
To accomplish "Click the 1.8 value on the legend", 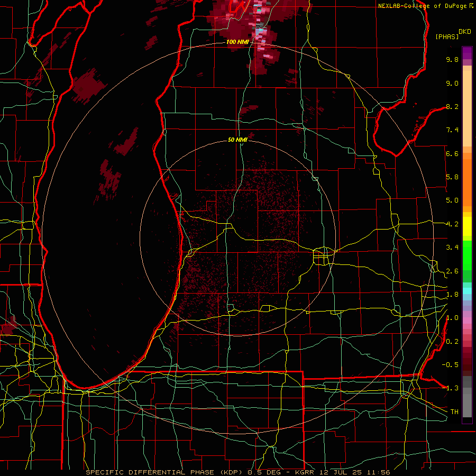I will 452,295.
